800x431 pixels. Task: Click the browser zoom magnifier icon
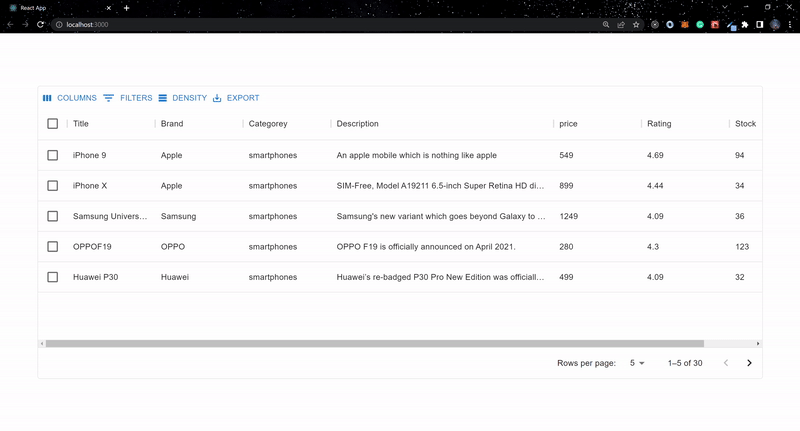(606, 24)
